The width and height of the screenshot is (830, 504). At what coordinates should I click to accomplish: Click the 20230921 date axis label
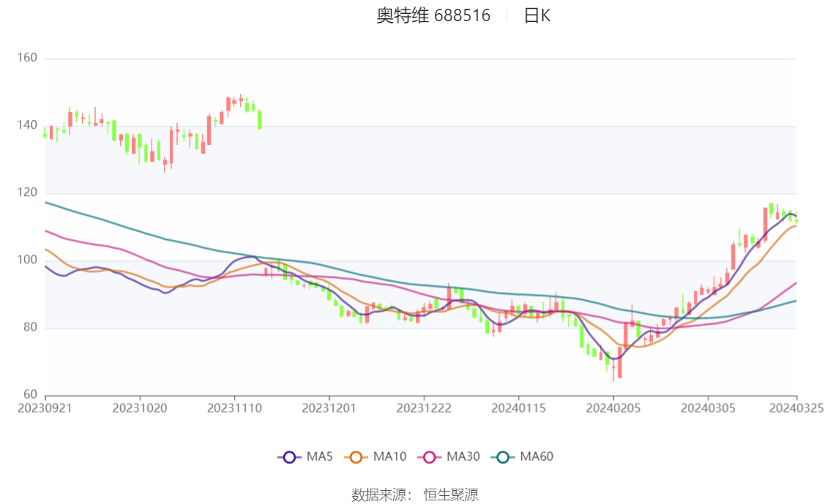point(45,408)
